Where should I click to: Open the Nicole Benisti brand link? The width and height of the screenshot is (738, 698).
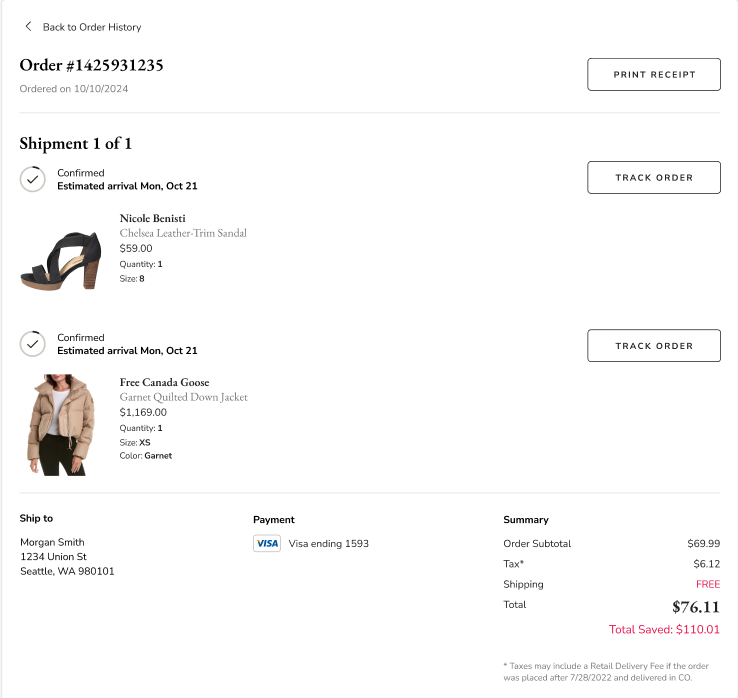pyautogui.click(x=152, y=218)
